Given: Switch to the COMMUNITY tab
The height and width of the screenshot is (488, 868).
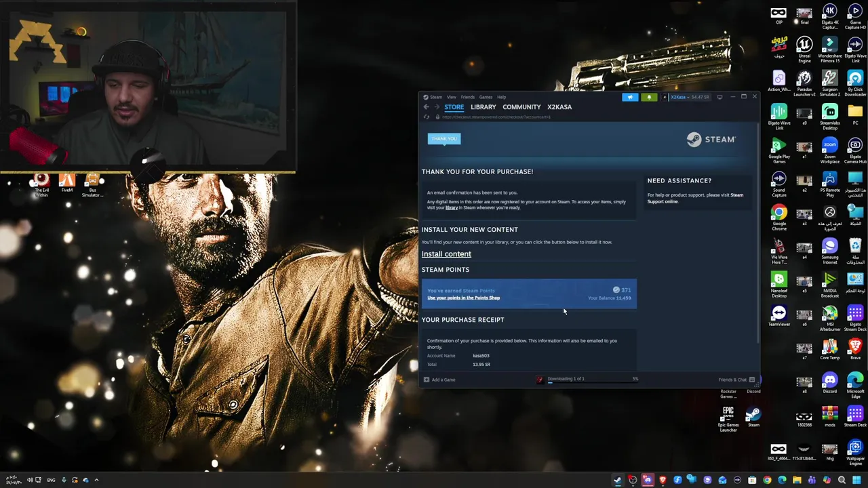Looking at the screenshot, I should (x=521, y=107).
